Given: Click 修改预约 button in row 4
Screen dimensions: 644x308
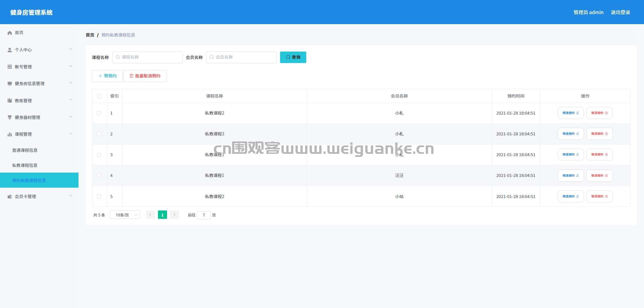Looking at the screenshot, I should (571, 176).
